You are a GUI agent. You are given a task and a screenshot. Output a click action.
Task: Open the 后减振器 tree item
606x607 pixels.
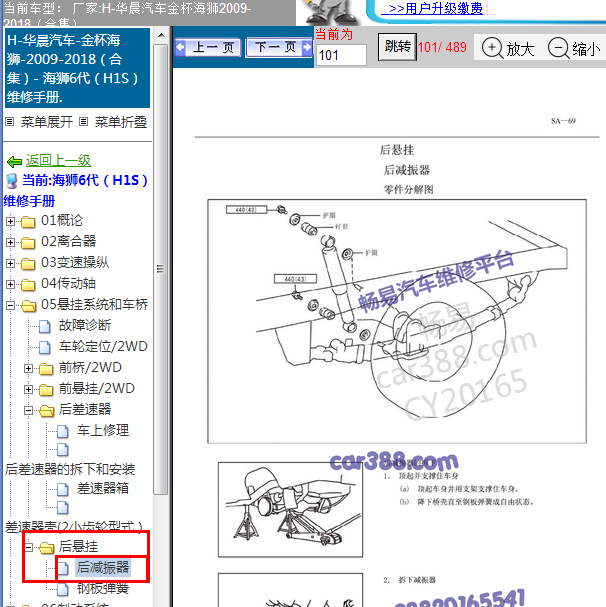point(103,568)
